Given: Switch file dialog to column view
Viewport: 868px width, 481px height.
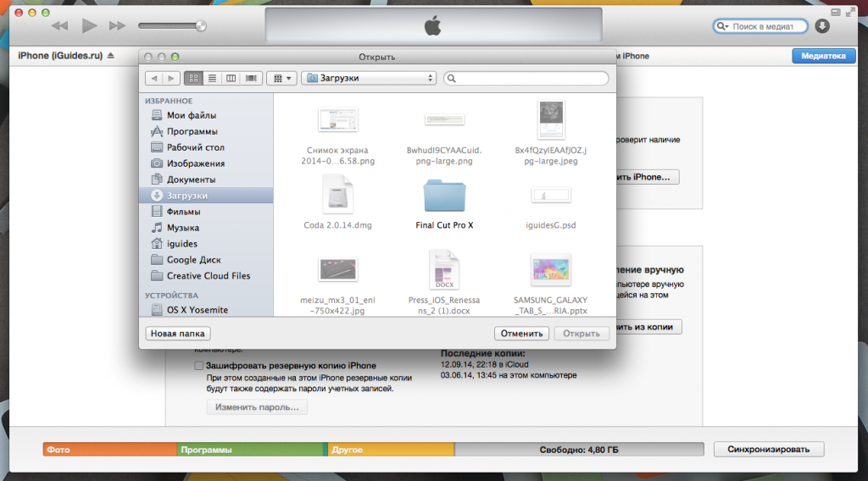Looking at the screenshot, I should (x=231, y=78).
